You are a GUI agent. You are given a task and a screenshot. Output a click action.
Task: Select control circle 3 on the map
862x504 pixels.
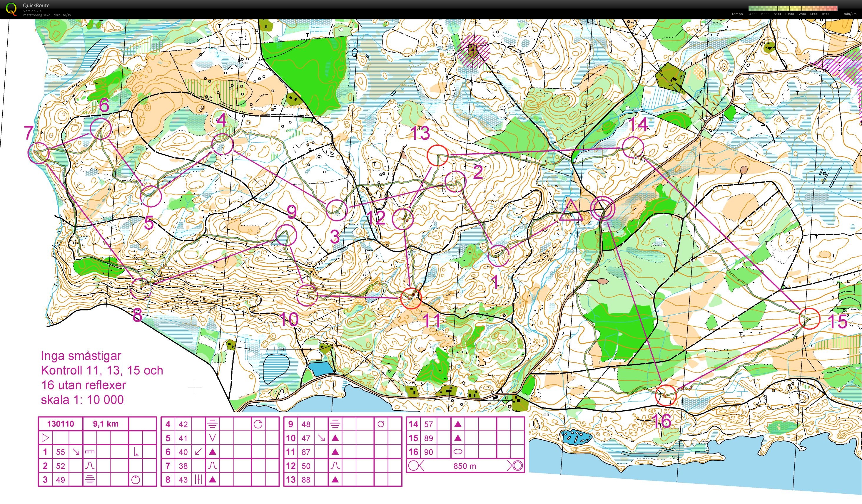click(337, 210)
